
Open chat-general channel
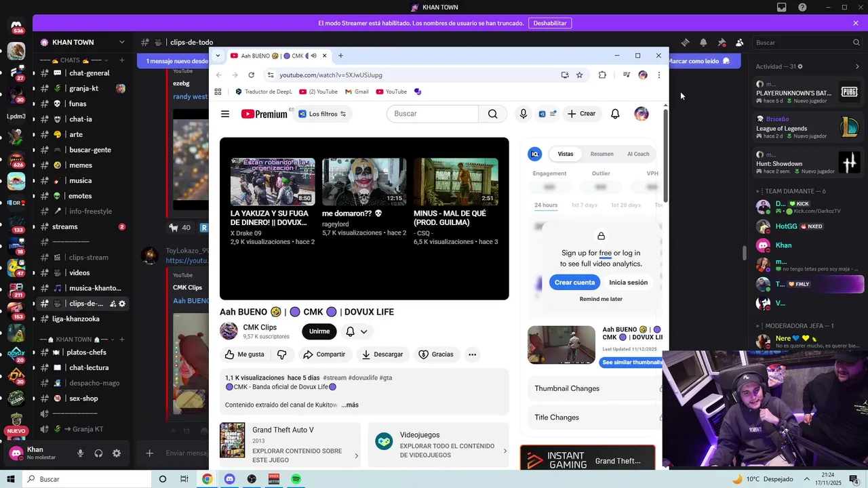(x=83, y=73)
